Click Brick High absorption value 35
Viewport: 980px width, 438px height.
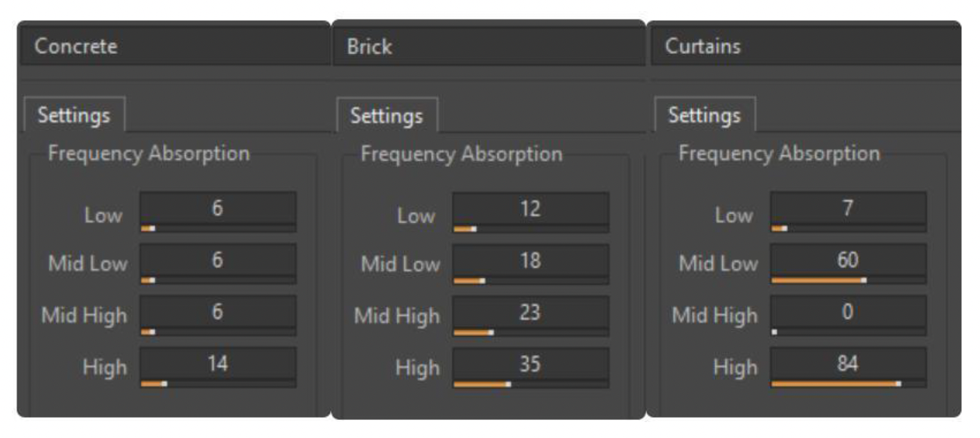coord(530,365)
